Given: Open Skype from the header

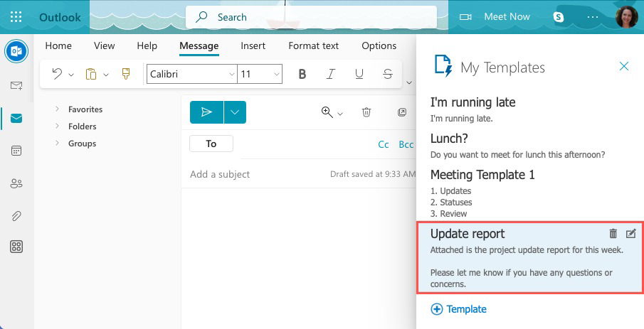Looking at the screenshot, I should click(x=558, y=17).
